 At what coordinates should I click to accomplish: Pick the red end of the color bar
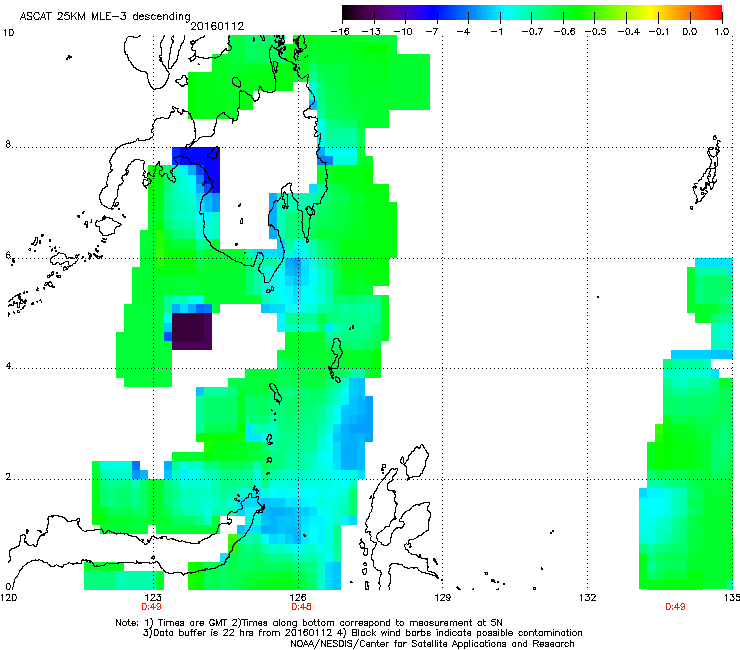pyautogui.click(x=716, y=12)
